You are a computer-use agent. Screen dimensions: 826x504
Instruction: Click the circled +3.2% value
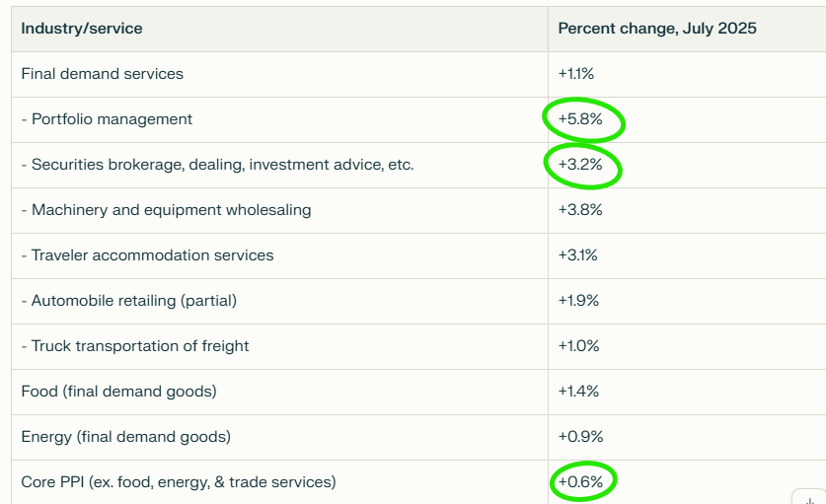[x=579, y=165]
